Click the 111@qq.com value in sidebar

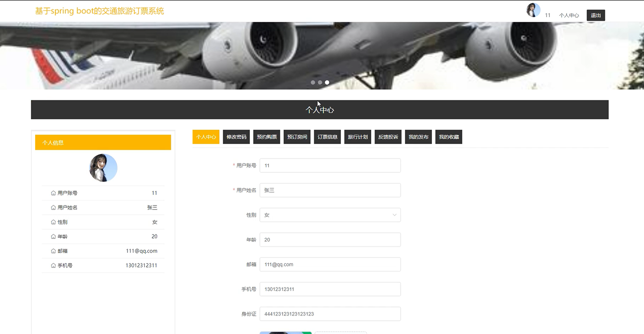pos(142,251)
